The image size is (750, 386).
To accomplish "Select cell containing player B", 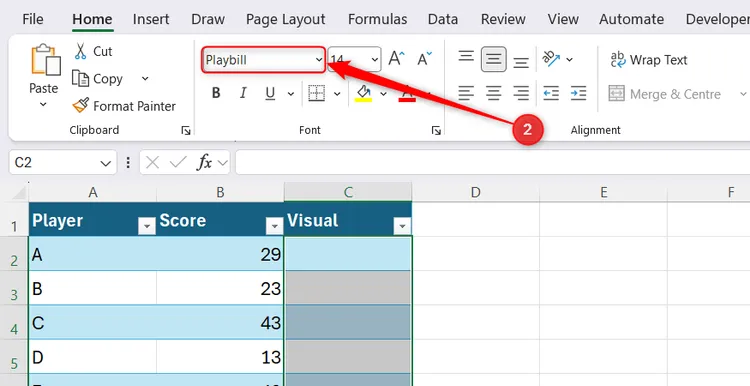I will pos(92,288).
